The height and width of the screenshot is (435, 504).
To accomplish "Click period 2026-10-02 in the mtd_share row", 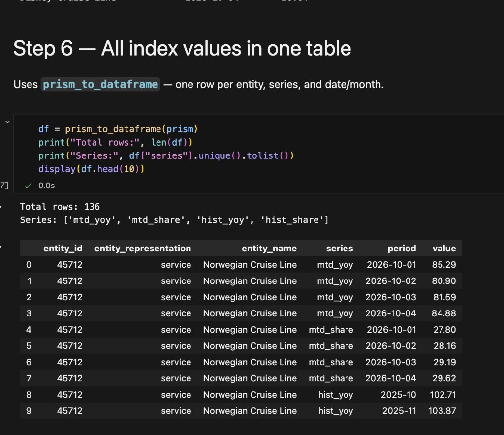I will click(391, 346).
